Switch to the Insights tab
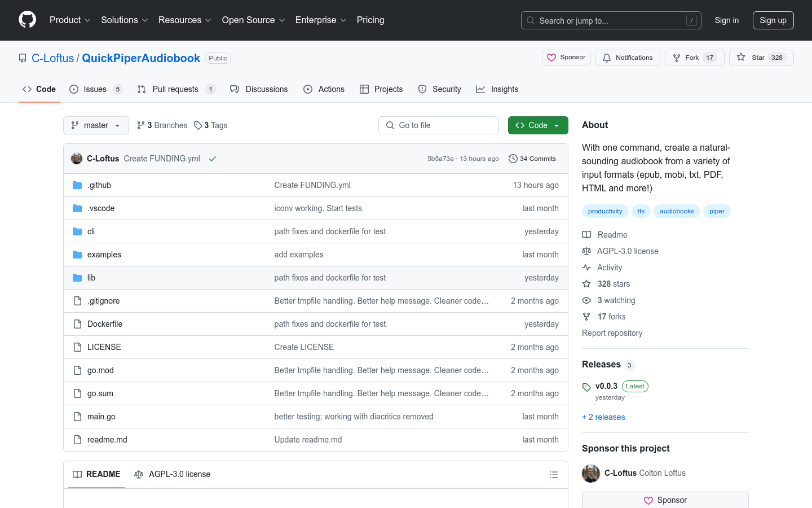Image resolution: width=812 pixels, height=508 pixels. point(497,89)
